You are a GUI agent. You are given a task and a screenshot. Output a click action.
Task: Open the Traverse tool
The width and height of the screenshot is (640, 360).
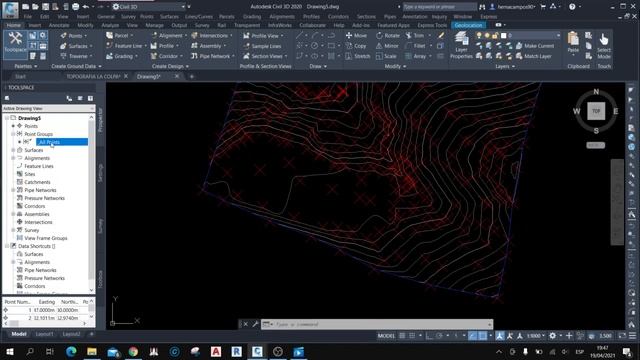click(x=76, y=56)
